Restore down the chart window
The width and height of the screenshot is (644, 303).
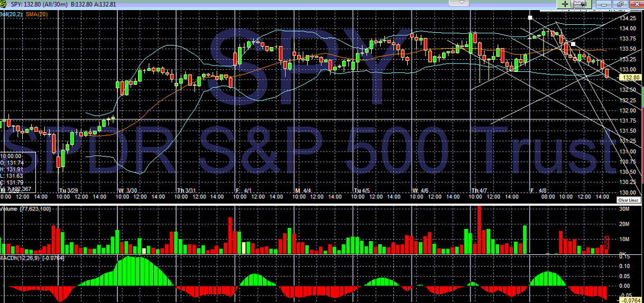[x=620, y=4]
